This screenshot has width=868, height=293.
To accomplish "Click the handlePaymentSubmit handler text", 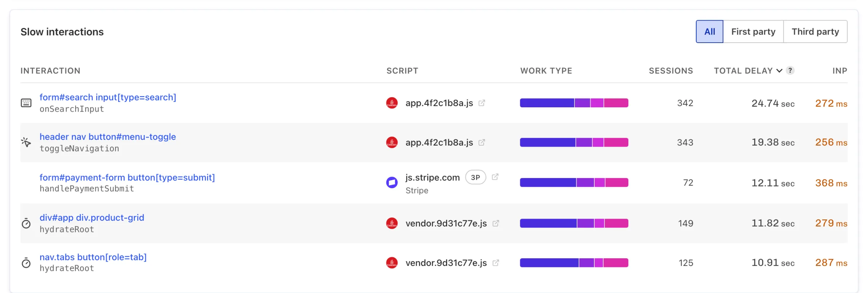I will click(x=87, y=189).
